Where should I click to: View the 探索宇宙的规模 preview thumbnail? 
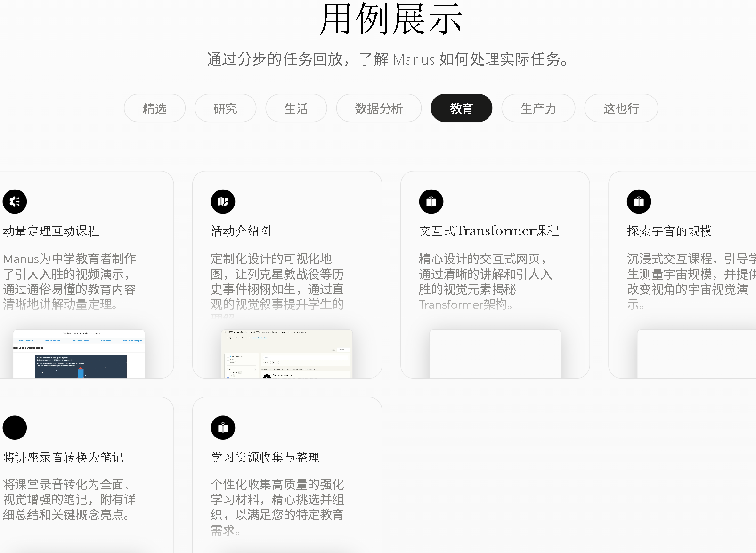697,354
